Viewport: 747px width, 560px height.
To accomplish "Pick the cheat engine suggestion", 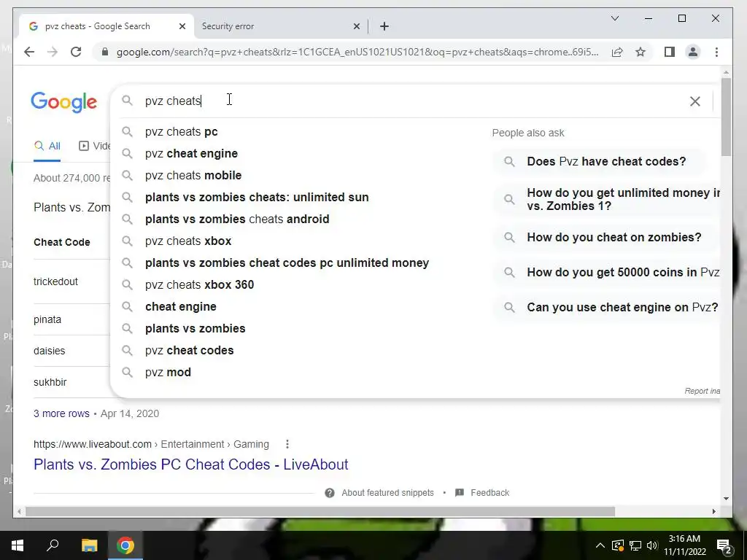I will [x=181, y=307].
